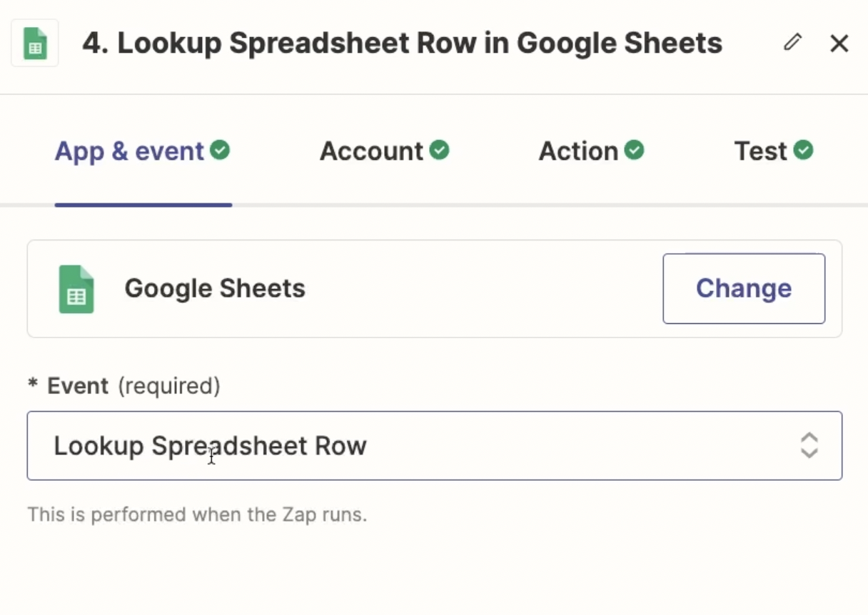Click the green checkmark beside App & event
The image size is (868, 615).
(220, 150)
